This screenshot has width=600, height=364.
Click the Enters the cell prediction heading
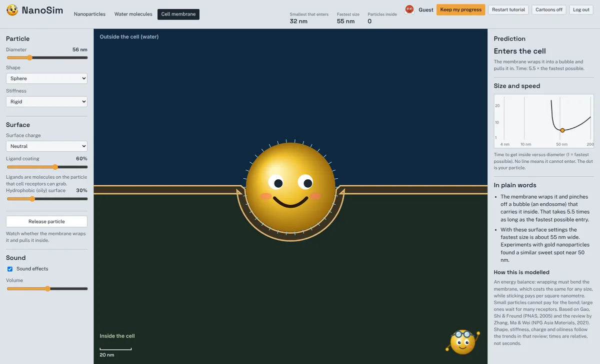520,51
